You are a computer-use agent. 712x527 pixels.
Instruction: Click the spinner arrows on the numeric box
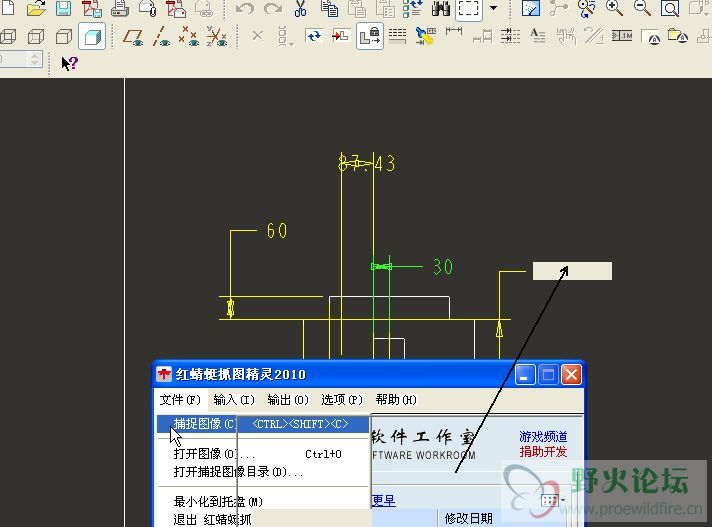click(x=34, y=59)
